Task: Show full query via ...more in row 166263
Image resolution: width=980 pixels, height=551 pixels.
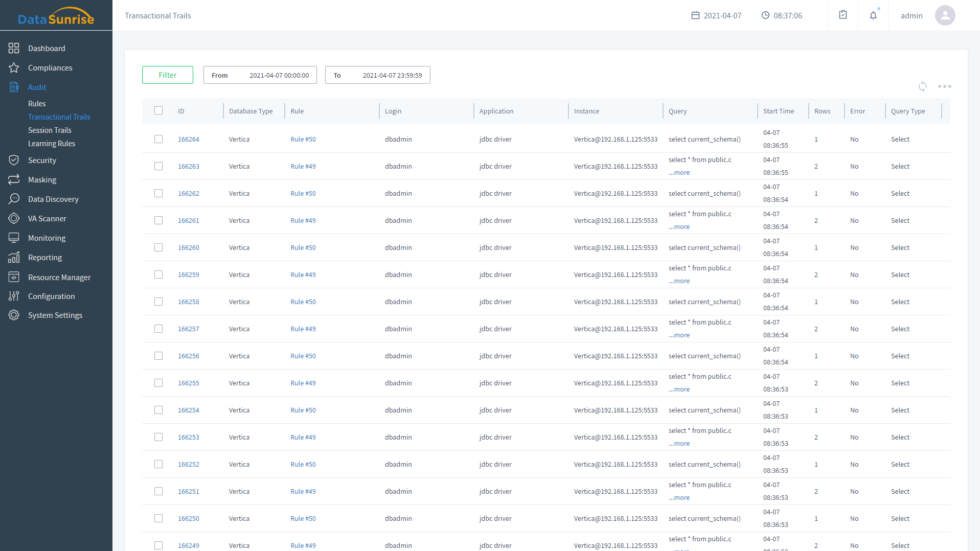Action: 679,173
